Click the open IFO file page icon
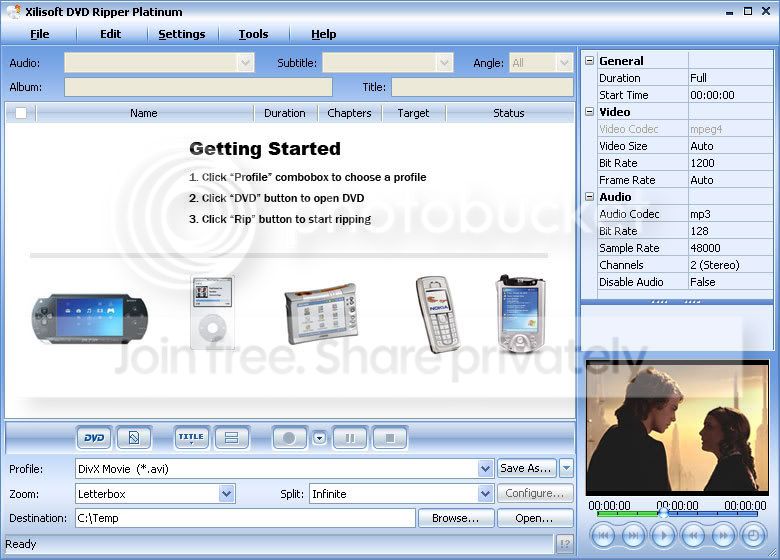This screenshot has width=780, height=560. tap(134, 438)
